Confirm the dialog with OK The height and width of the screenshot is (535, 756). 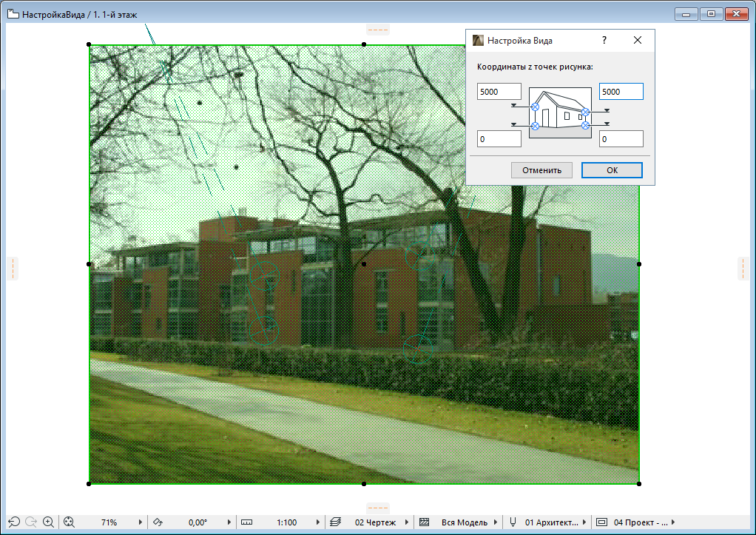click(x=612, y=170)
